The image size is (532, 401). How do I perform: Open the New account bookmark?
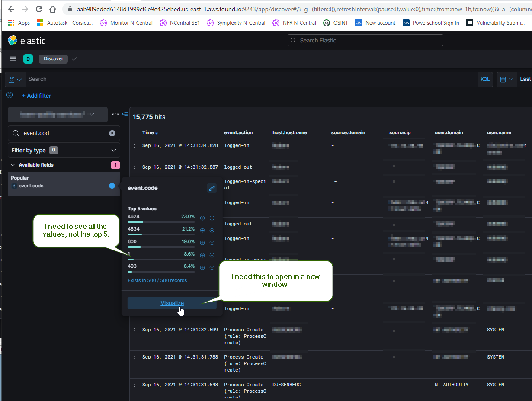pyautogui.click(x=375, y=23)
